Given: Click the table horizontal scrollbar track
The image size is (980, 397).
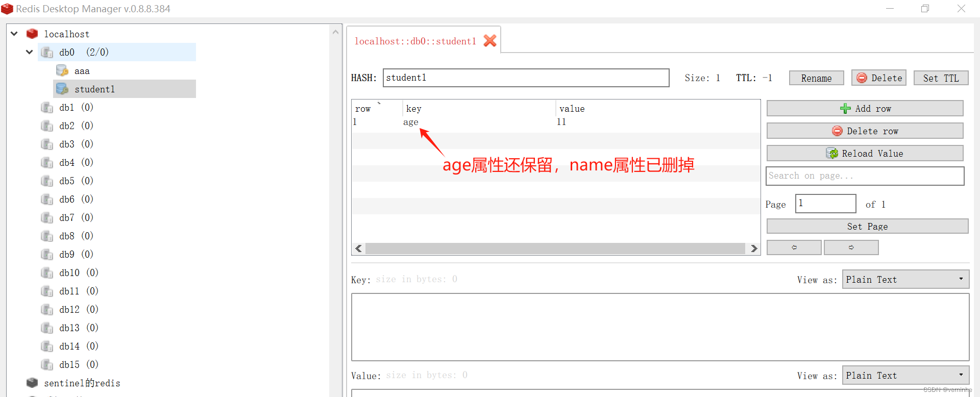Looking at the screenshot, I should pos(555,249).
